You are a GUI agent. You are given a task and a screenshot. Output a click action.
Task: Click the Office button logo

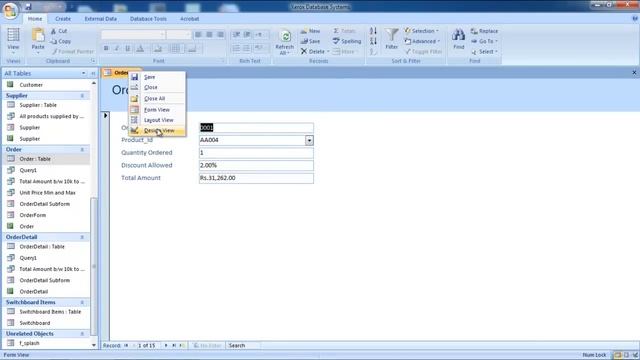pos(10,10)
